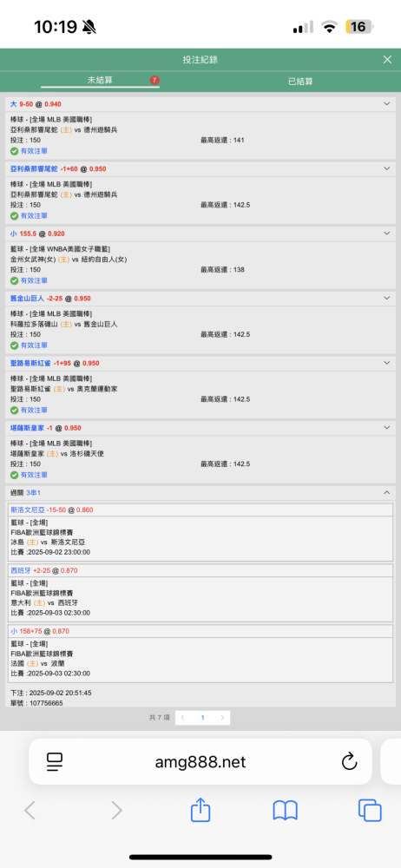Click 舊金山巨人 -2-25 @ 0.950 header text
The image size is (401, 868).
point(51,299)
